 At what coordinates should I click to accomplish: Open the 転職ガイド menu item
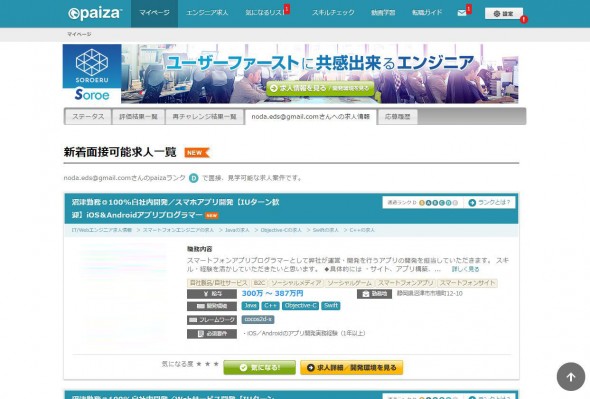click(427, 13)
